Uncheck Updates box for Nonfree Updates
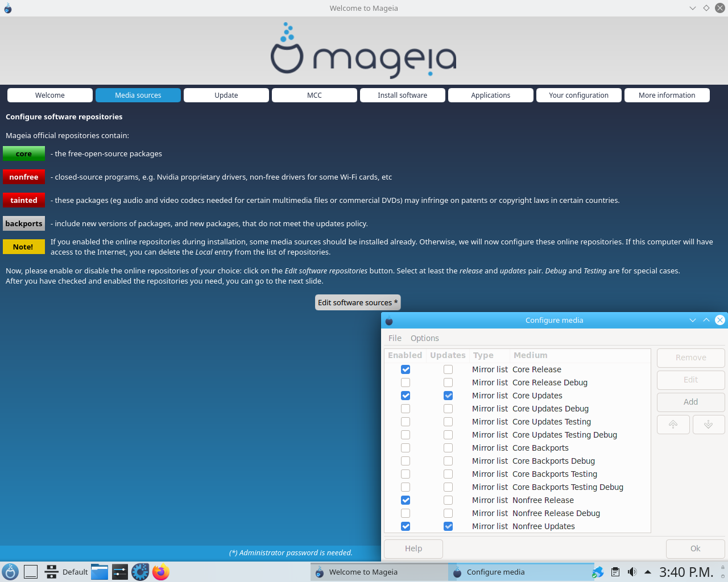This screenshot has width=728, height=582. point(448,526)
